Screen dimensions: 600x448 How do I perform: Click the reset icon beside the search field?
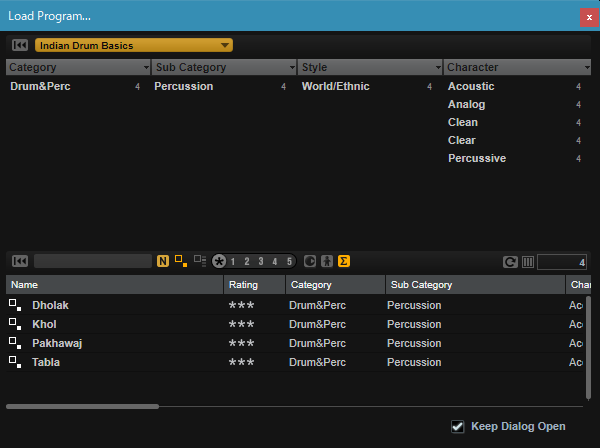tap(20, 261)
